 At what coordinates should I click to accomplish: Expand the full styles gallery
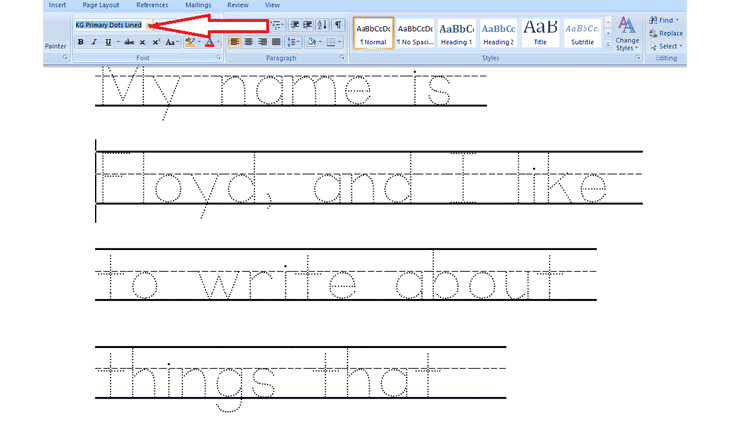(608, 44)
